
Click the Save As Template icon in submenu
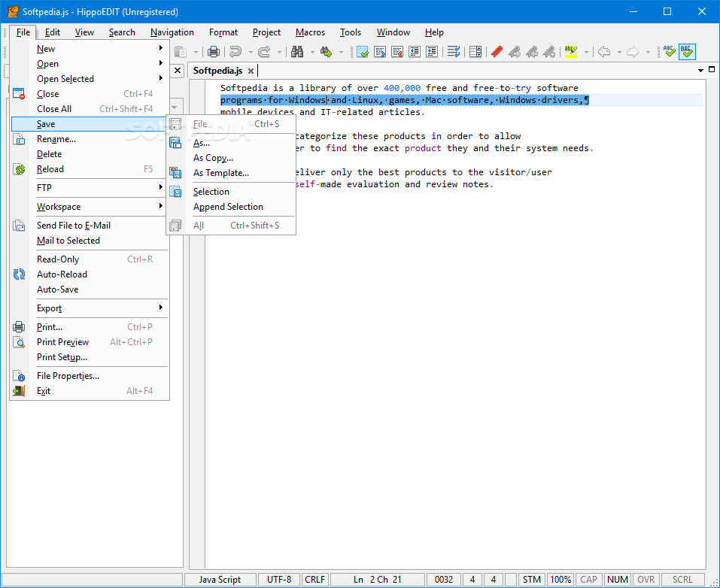175,173
